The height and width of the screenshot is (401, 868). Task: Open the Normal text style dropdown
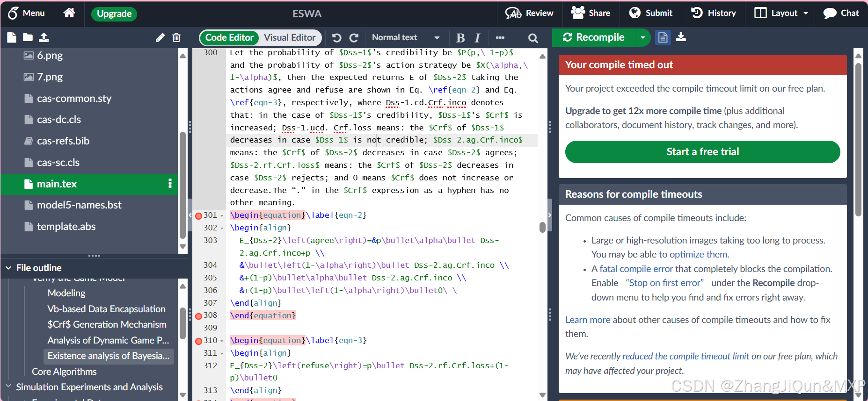click(405, 37)
